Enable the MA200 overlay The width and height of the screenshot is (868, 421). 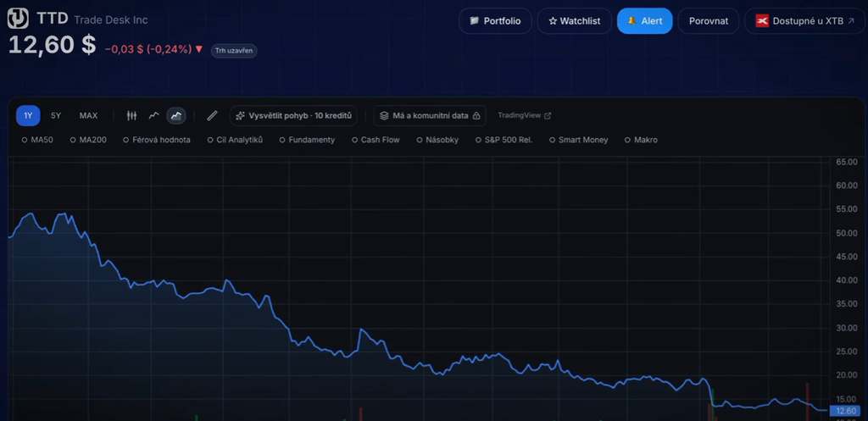[88, 140]
